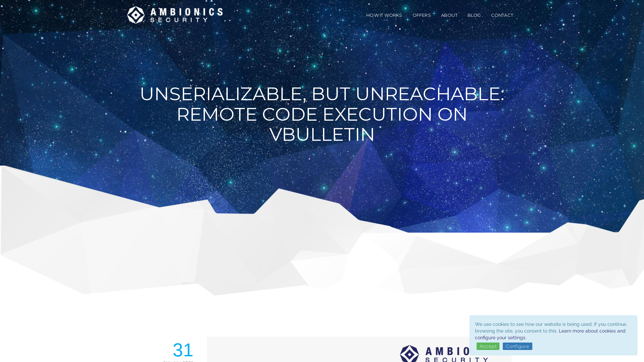Screen dimensions: 644x362
Task: Open the OFFERS dropdown menu
Action: point(422,15)
